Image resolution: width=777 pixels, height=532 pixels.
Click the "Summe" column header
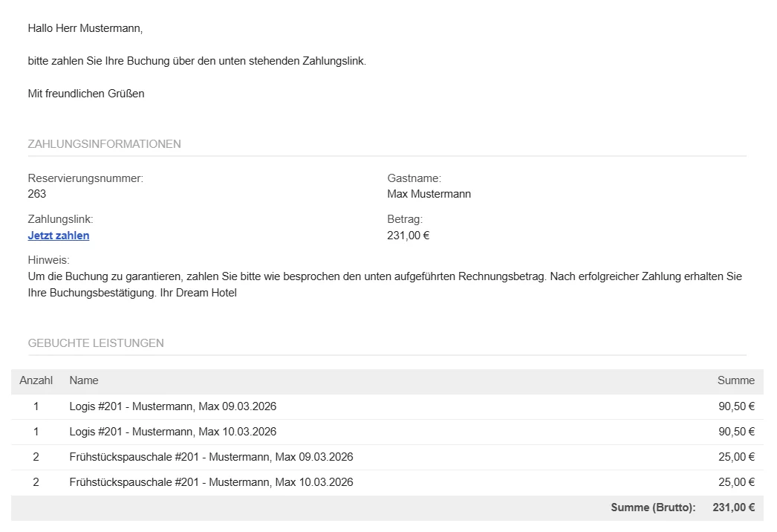pyautogui.click(x=736, y=380)
